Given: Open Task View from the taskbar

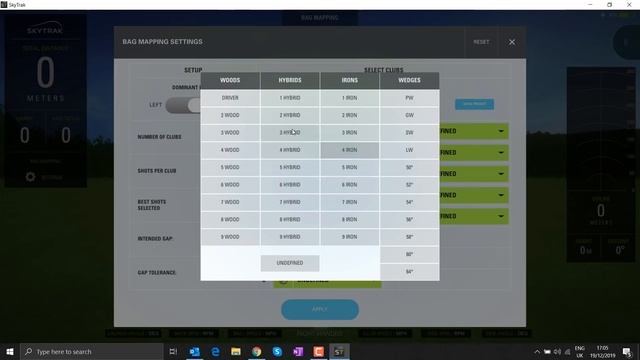Looking at the screenshot, I should [173, 351].
